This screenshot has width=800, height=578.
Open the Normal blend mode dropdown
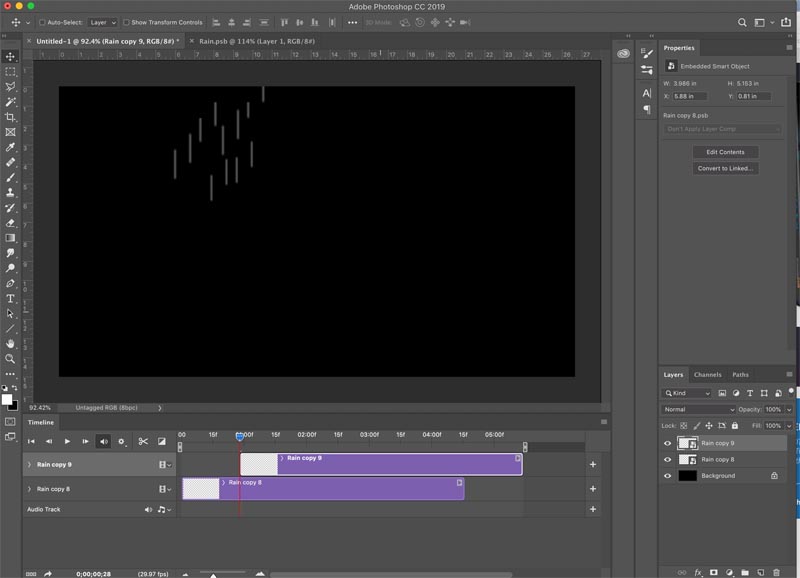(x=698, y=409)
